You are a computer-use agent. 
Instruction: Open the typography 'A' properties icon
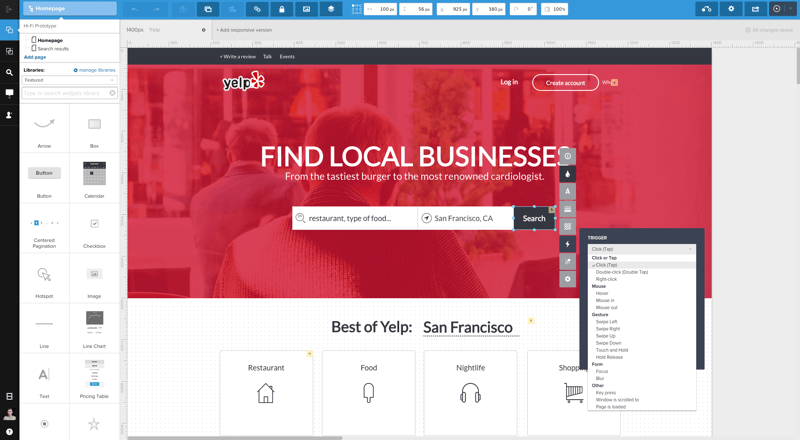point(567,191)
